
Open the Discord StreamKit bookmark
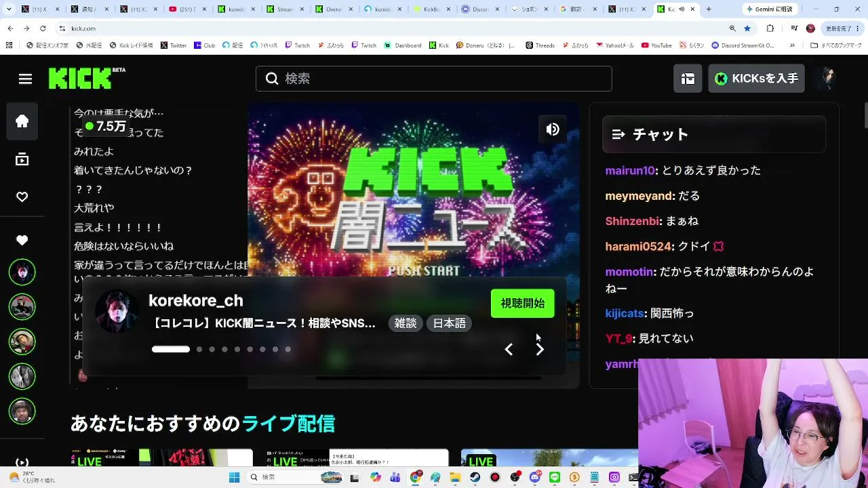pos(743,45)
